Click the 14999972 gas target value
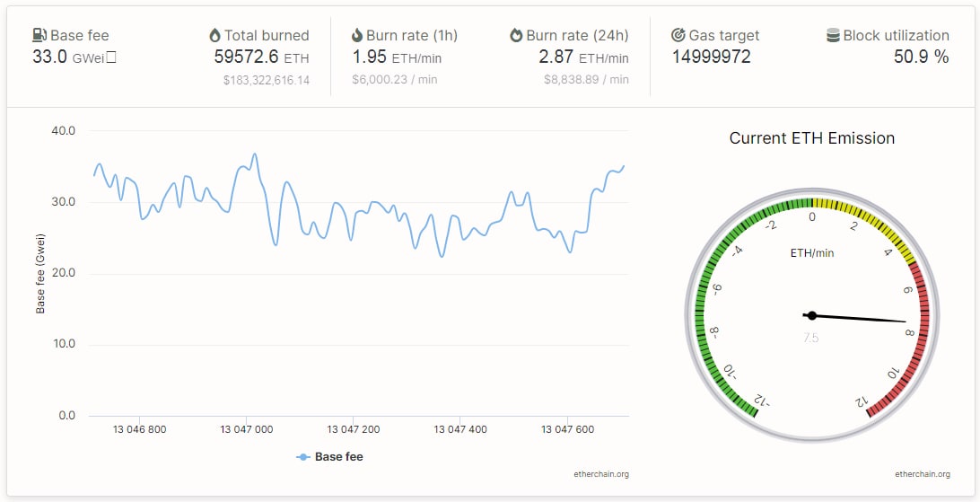Viewport: 980px width, 502px height. tap(712, 57)
